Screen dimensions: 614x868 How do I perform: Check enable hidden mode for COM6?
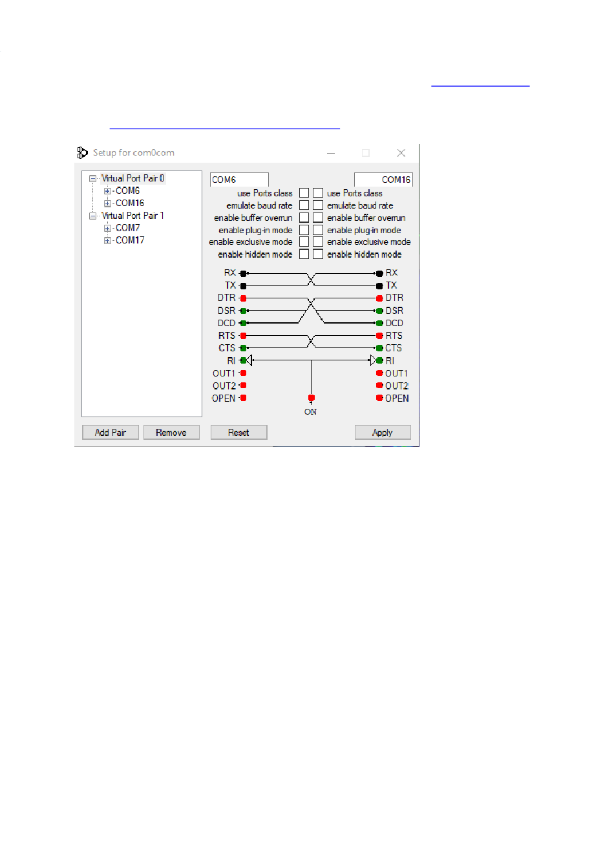coord(304,254)
